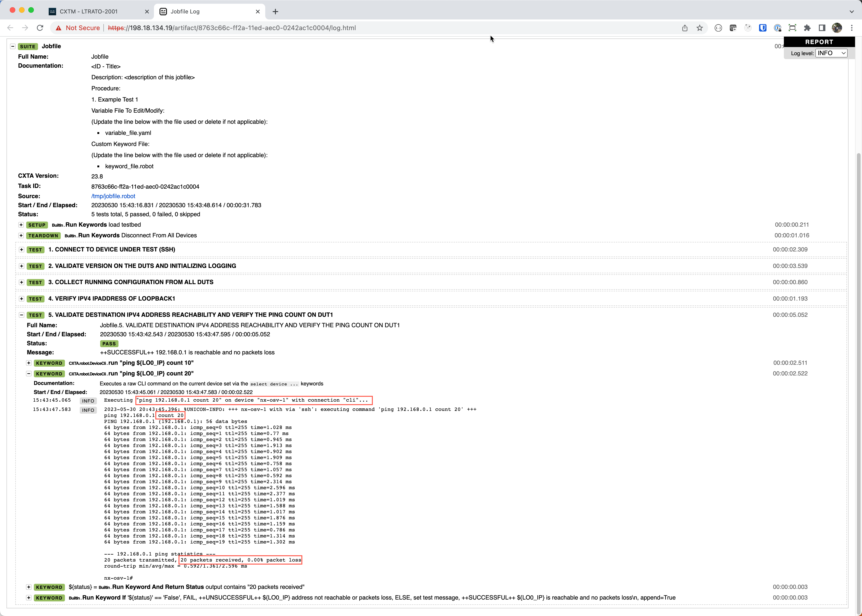Click the REPORT link

pyautogui.click(x=819, y=42)
